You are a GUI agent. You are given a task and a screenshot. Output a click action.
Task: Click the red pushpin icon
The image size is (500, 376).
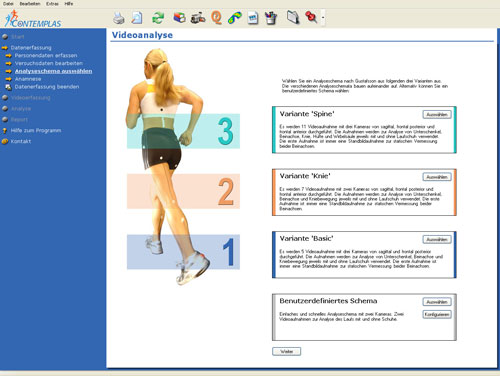[x=311, y=17]
